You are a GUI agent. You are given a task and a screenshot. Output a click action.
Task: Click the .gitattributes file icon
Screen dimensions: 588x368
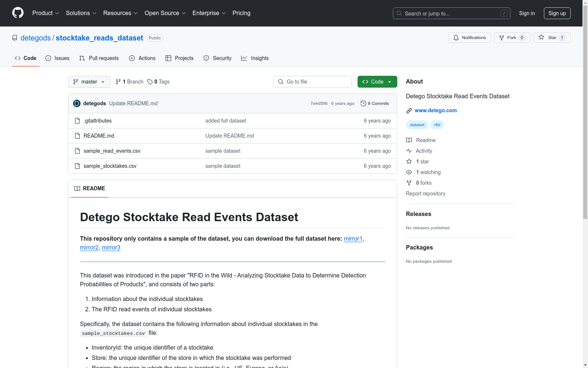77,121
